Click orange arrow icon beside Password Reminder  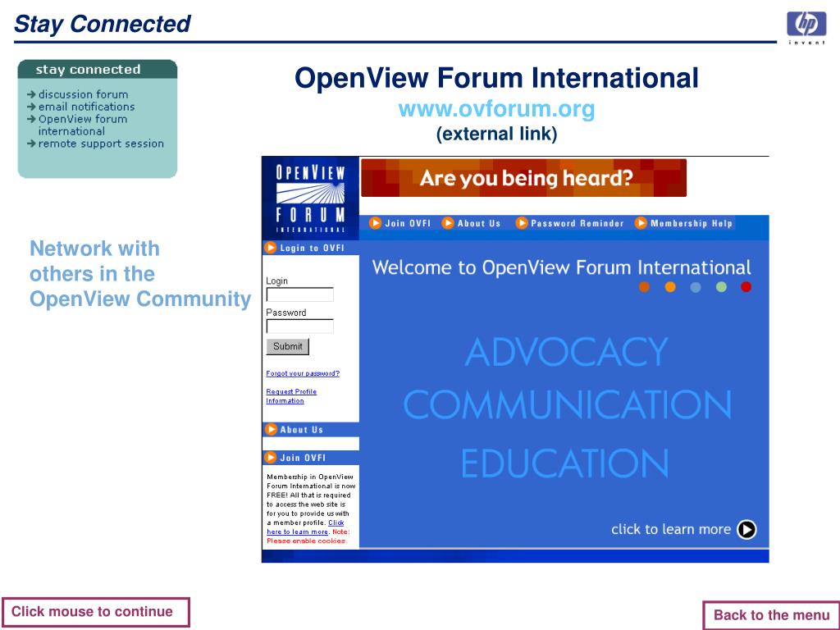521,223
